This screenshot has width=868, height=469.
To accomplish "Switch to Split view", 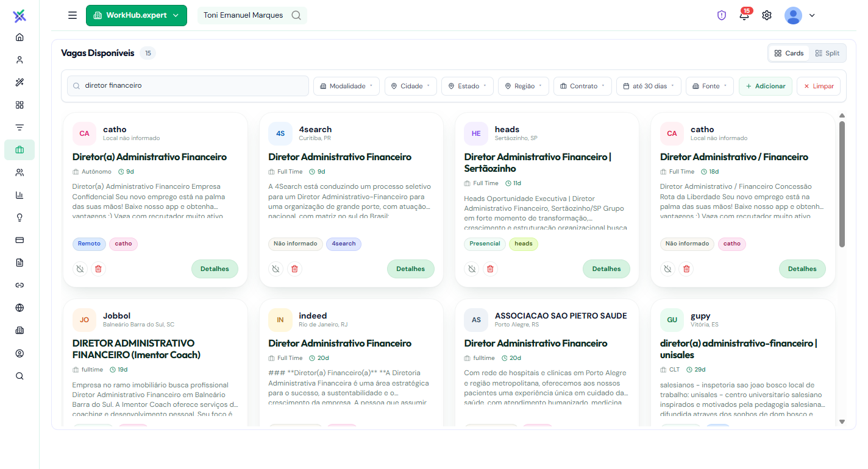I will pos(827,53).
